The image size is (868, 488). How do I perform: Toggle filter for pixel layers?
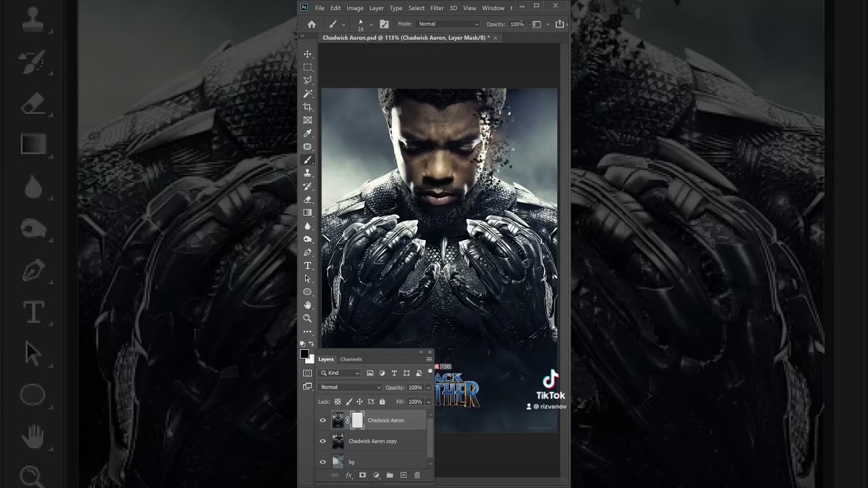[370, 373]
